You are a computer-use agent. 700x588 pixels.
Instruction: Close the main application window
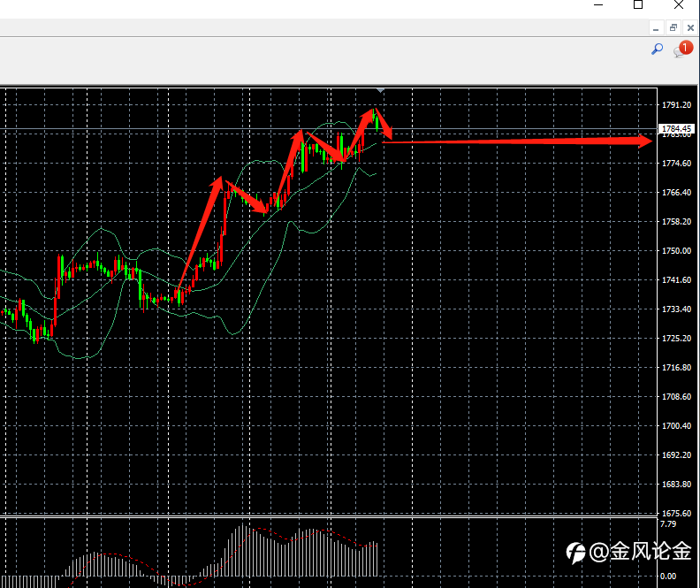(679, 5)
